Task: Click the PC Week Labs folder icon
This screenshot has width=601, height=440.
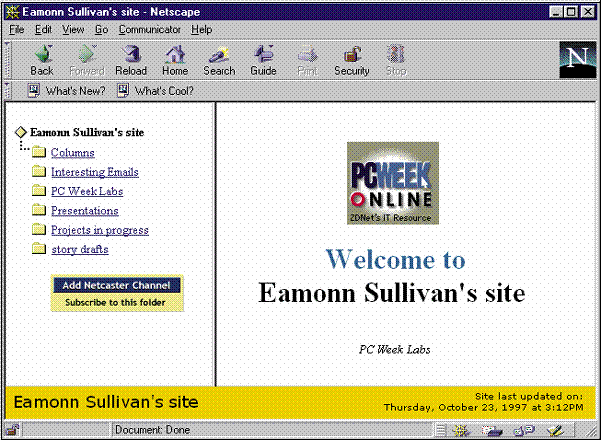Action: pyautogui.click(x=39, y=190)
